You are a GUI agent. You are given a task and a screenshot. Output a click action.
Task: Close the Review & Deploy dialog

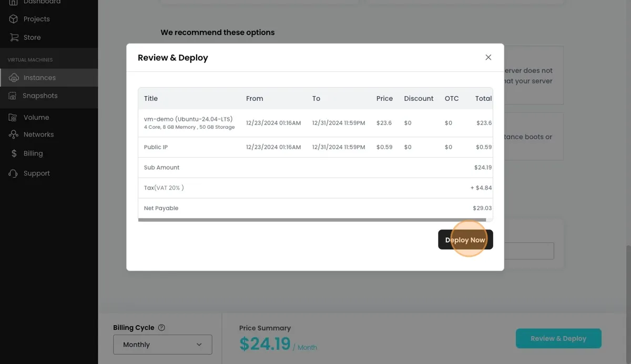coord(488,57)
